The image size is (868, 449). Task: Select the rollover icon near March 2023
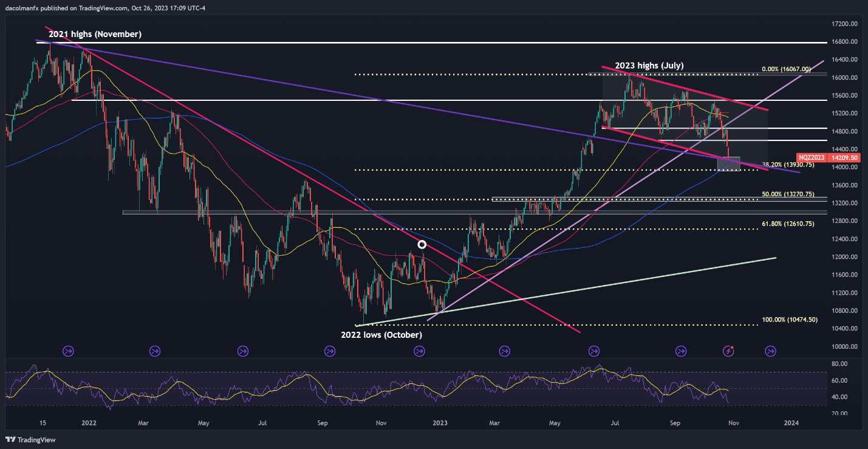tap(504, 351)
